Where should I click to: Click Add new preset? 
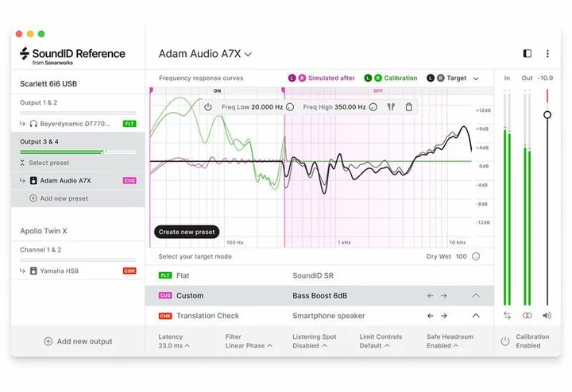[x=59, y=198]
